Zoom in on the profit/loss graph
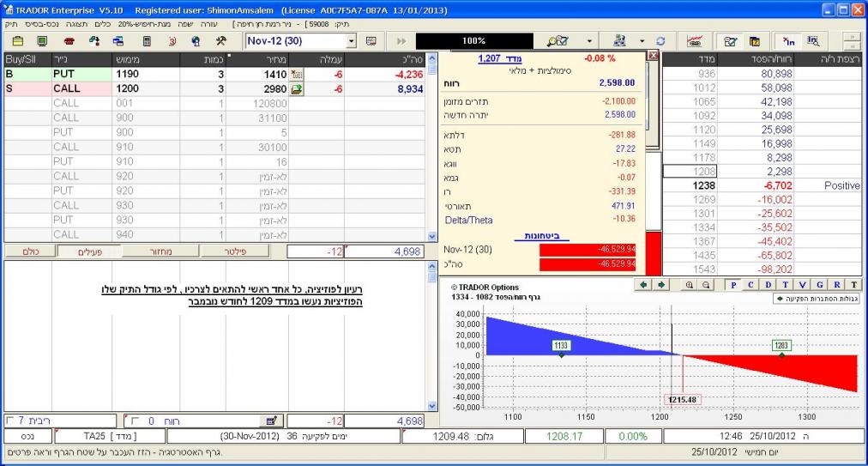868x466 pixels. pos(689,285)
